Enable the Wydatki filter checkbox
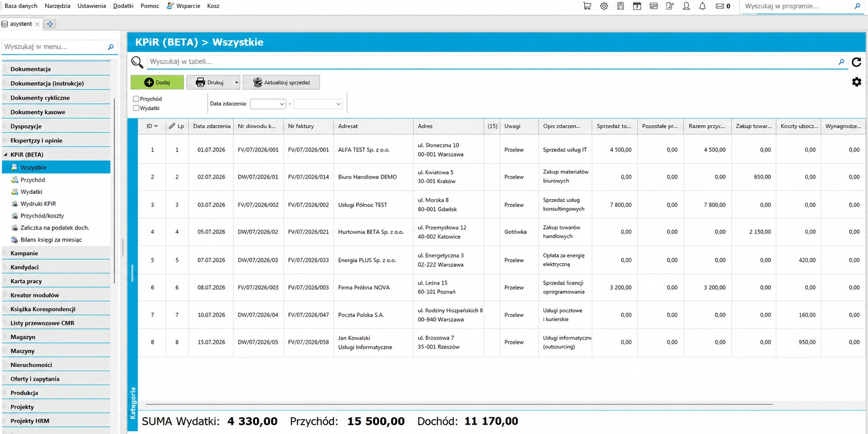The width and height of the screenshot is (868, 434). (136, 108)
